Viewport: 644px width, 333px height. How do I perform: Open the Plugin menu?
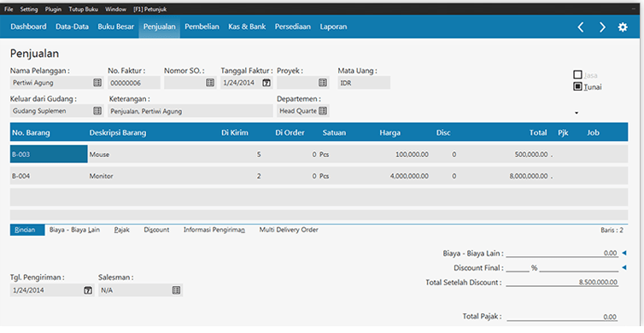click(54, 9)
